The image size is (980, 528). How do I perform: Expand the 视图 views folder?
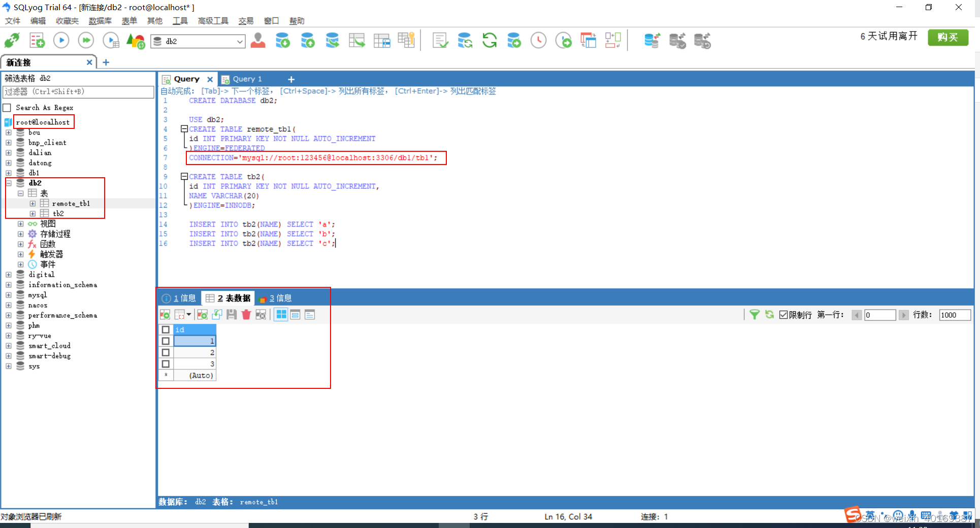(x=20, y=224)
